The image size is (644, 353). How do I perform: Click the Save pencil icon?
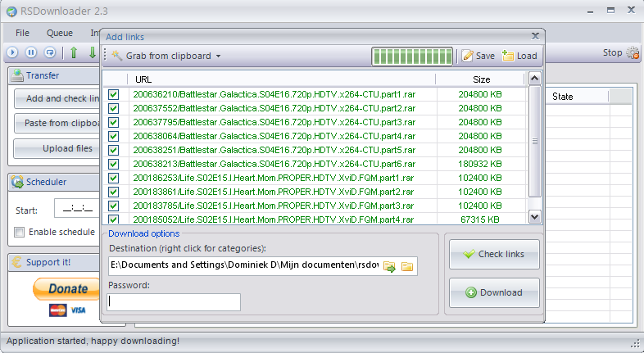(467, 56)
